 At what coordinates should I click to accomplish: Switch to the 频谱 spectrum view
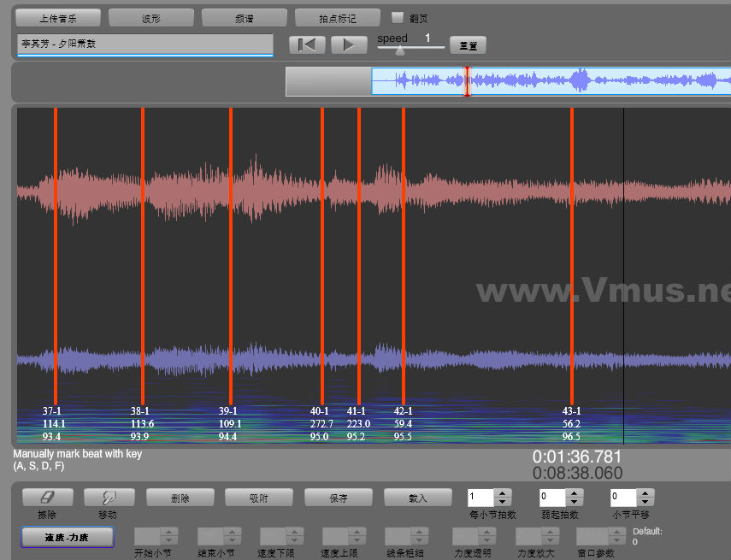pos(245,18)
